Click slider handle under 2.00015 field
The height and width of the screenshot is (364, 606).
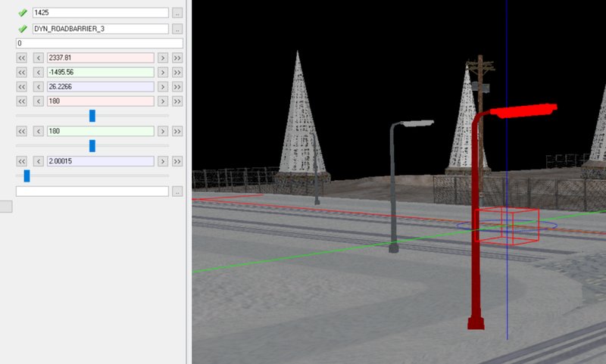(27, 176)
